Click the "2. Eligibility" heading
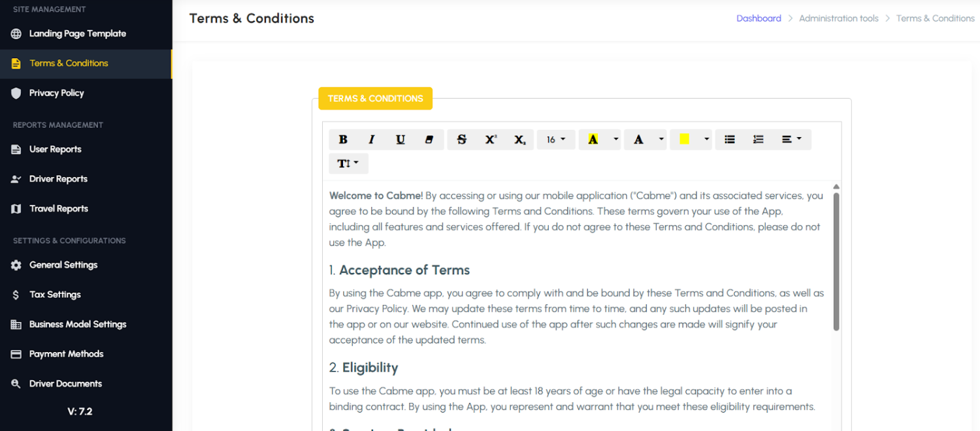 pyautogui.click(x=363, y=368)
